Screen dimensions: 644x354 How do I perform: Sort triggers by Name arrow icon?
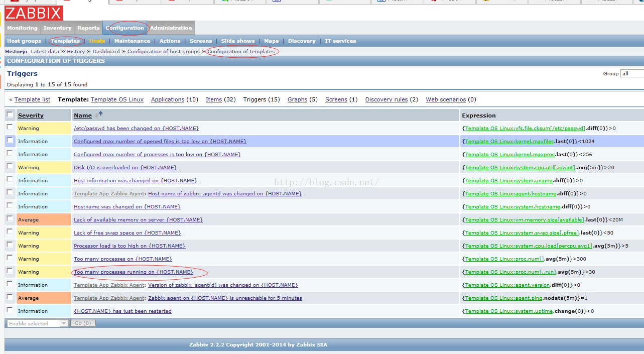point(99,114)
